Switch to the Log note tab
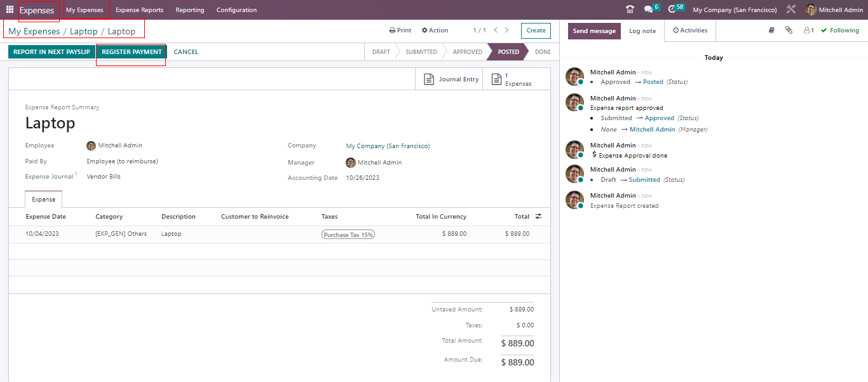Screen dimensions: 868x382 tap(642, 31)
